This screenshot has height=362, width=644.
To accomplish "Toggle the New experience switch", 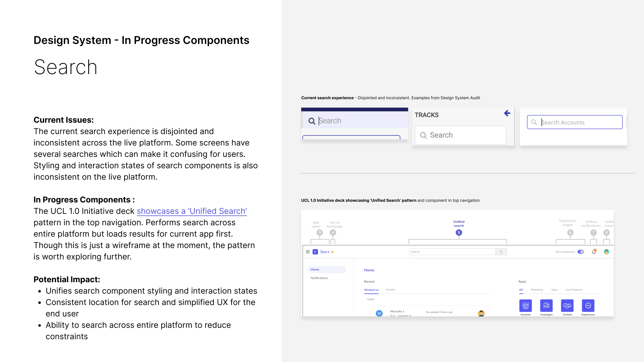I will tap(580, 252).
